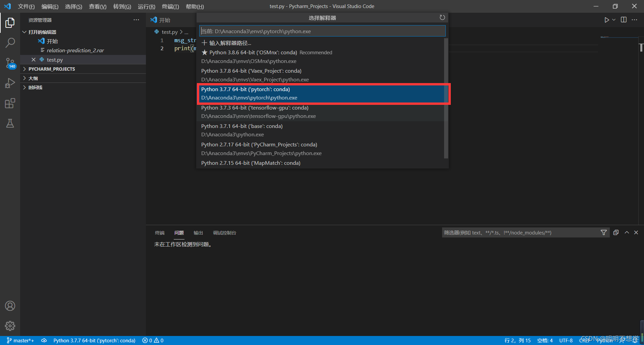644x345 pixels.
Task: Click the Problems filter text field
Action: [x=521, y=232]
